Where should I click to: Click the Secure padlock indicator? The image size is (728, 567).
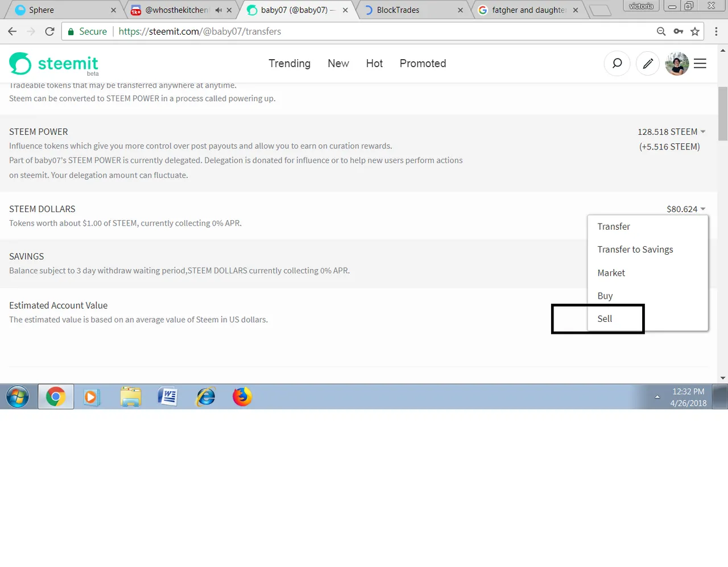(x=87, y=31)
